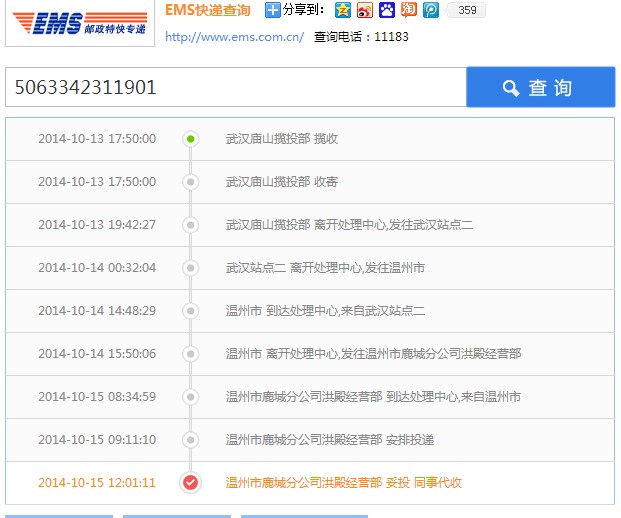Select timestamp 2014-10-15 08:34:59

point(97,397)
